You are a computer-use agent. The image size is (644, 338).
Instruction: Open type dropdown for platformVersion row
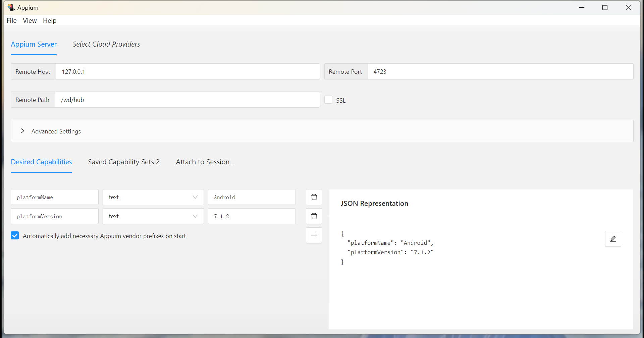tap(153, 216)
